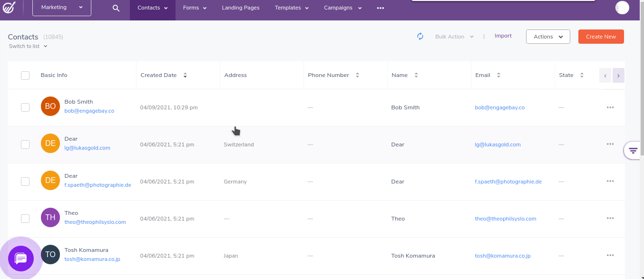The image size is (644, 279).
Task: Open the purple live chat bubble
Action: point(21,259)
